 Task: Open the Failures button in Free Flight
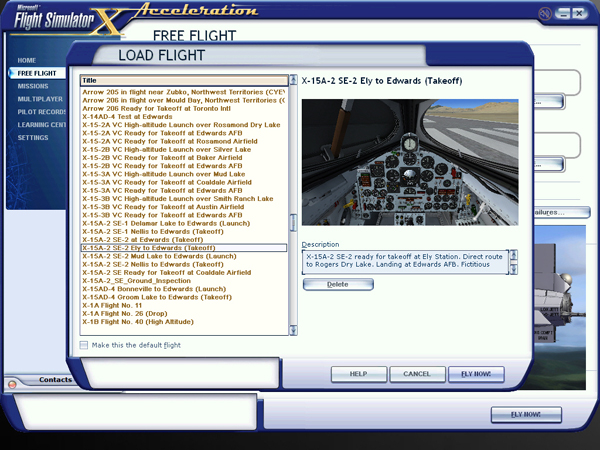pyautogui.click(x=561, y=212)
